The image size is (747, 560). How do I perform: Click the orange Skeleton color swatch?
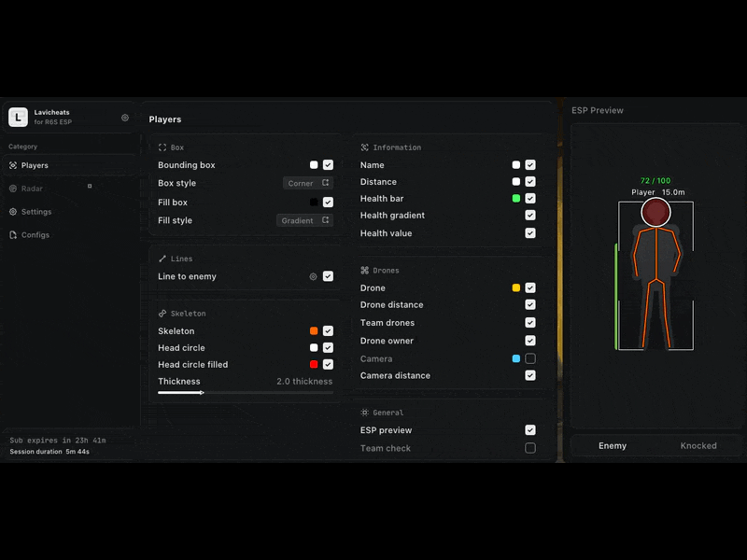[314, 331]
